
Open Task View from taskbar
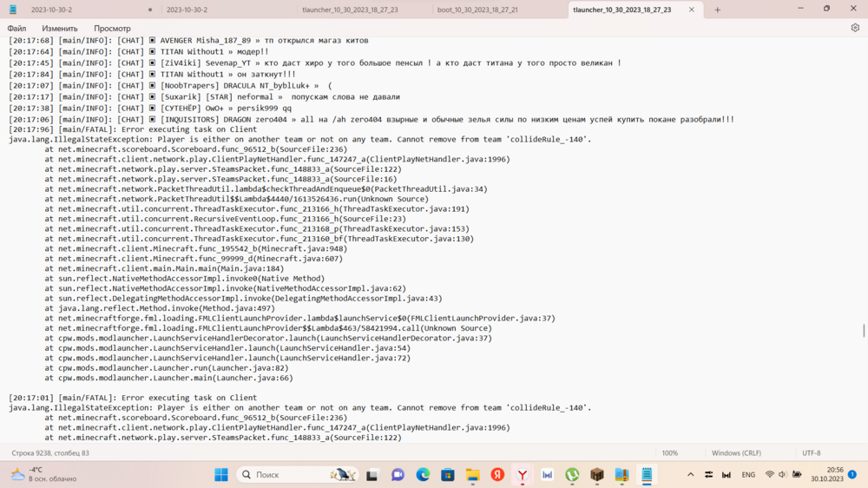point(372,475)
